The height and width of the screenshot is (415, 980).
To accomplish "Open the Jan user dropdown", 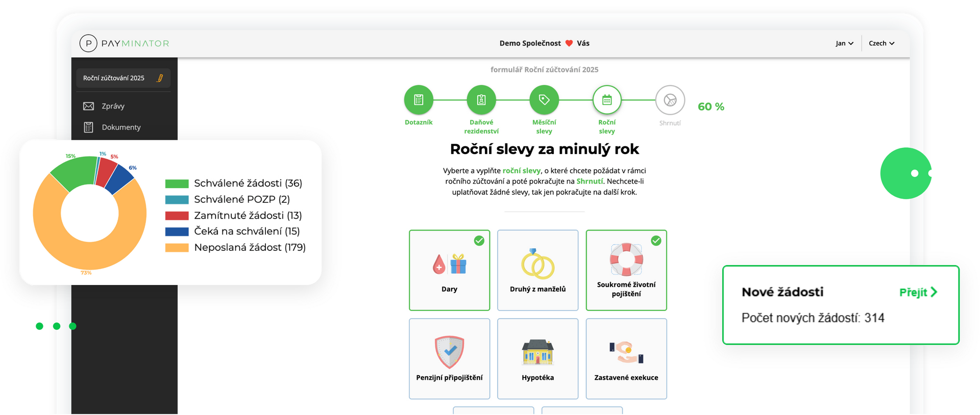I will click(844, 43).
